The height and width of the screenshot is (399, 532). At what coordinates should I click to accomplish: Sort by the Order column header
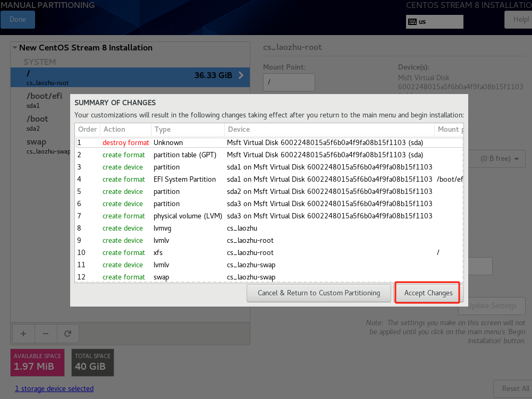pyautogui.click(x=88, y=129)
